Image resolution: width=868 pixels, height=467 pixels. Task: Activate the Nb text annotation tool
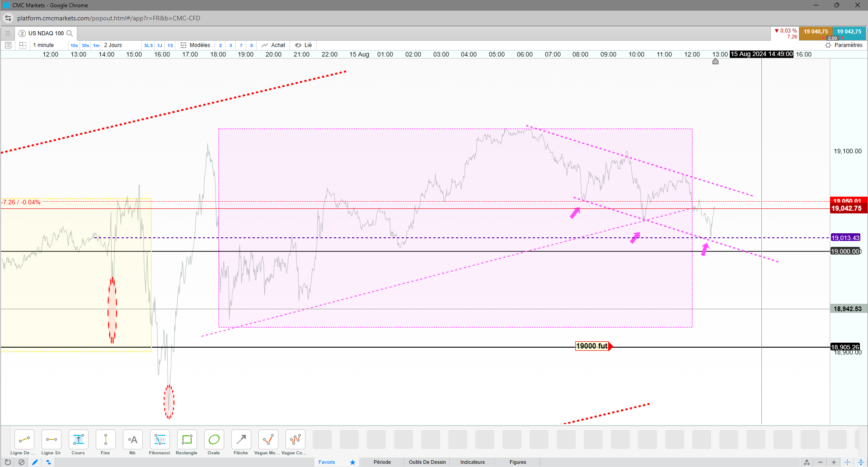coord(132,442)
